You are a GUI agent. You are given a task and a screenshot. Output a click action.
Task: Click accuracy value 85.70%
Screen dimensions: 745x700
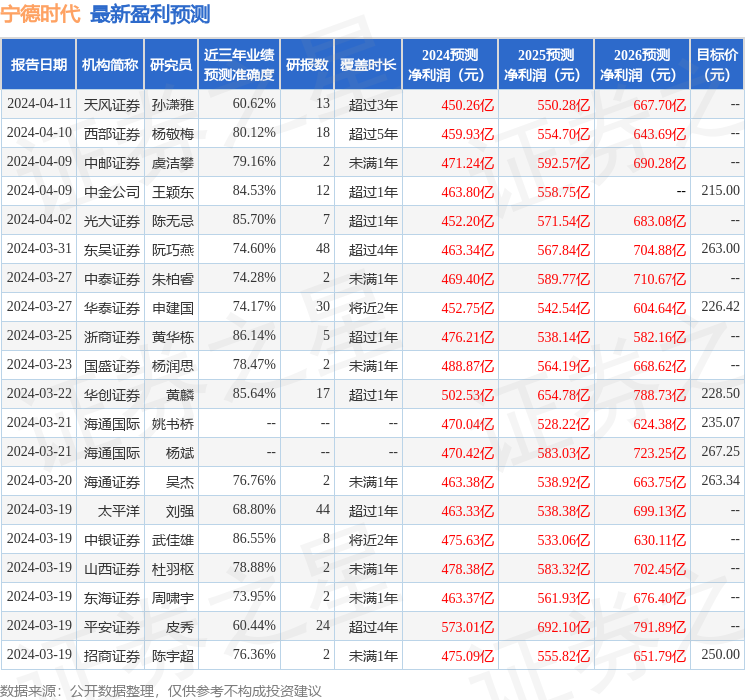click(x=254, y=220)
